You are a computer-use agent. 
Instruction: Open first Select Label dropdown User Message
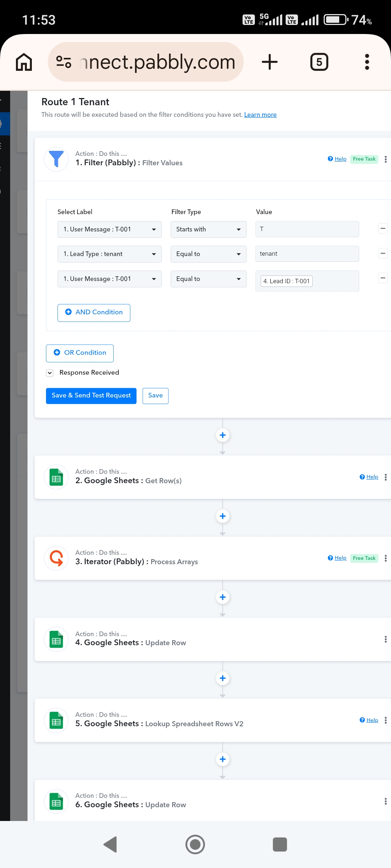[x=110, y=229]
